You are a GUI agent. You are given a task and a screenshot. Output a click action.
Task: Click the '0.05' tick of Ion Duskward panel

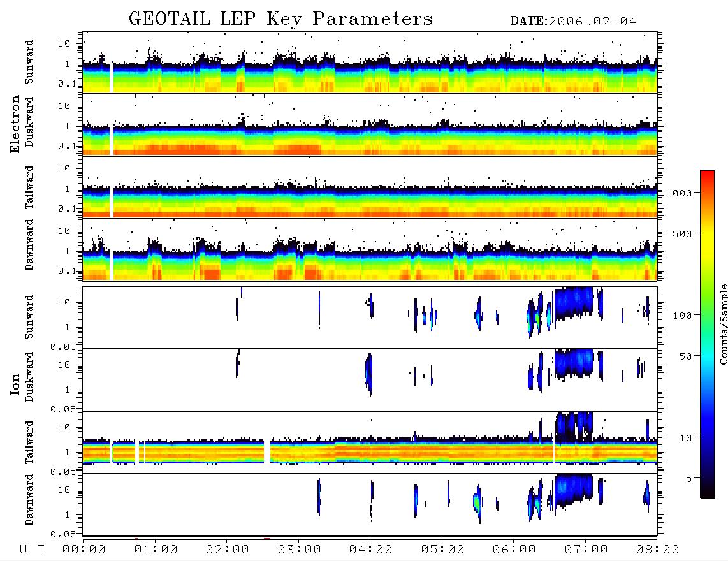click(x=63, y=409)
